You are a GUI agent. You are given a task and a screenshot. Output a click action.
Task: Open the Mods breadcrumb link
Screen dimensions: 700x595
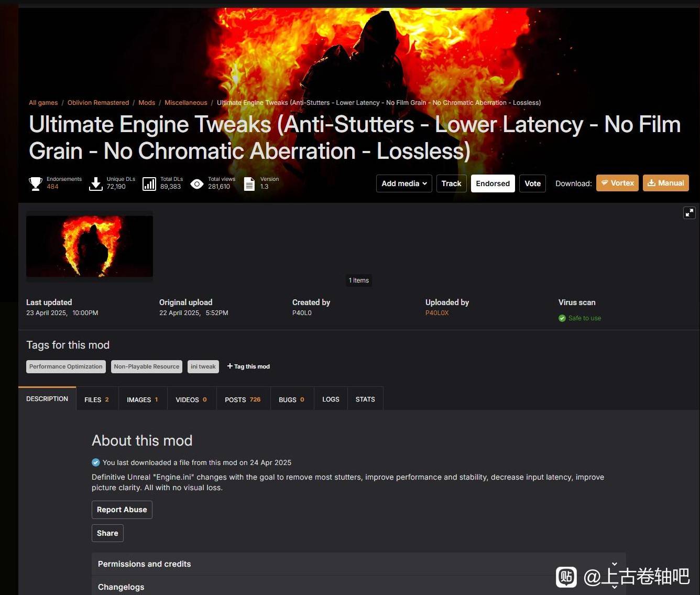[147, 103]
